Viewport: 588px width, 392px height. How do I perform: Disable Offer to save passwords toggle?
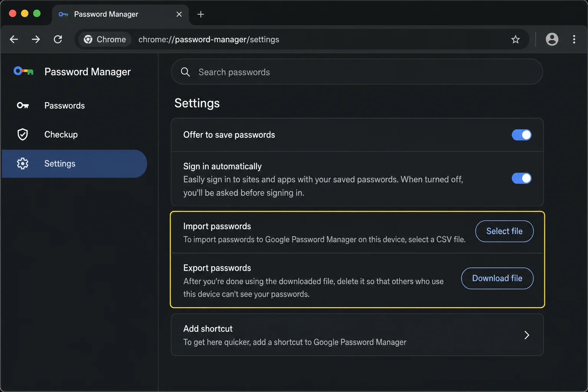click(521, 135)
